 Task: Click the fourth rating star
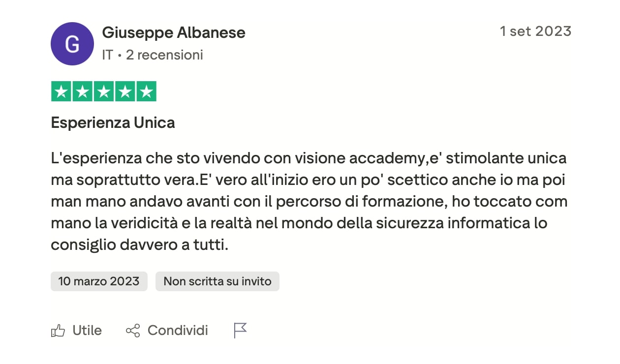(125, 91)
